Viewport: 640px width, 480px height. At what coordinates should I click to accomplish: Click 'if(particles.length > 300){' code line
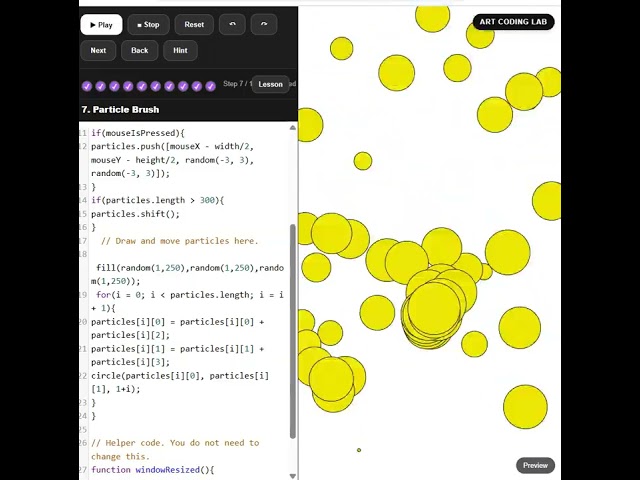[158, 200]
